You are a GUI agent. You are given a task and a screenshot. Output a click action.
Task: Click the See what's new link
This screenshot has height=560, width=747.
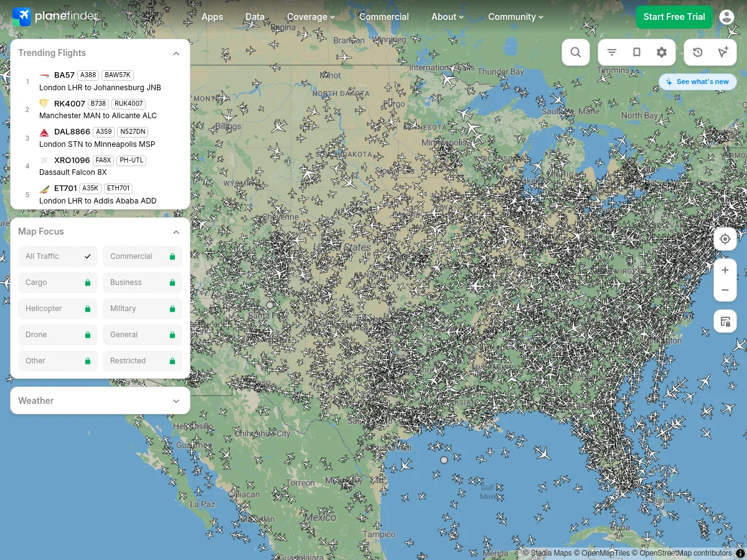(698, 82)
